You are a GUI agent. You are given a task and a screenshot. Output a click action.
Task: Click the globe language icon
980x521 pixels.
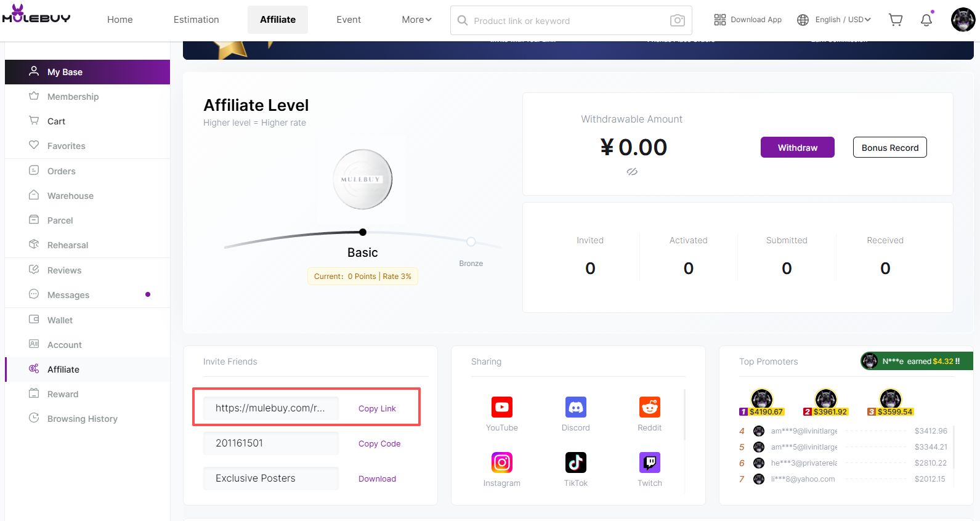pyautogui.click(x=803, y=20)
